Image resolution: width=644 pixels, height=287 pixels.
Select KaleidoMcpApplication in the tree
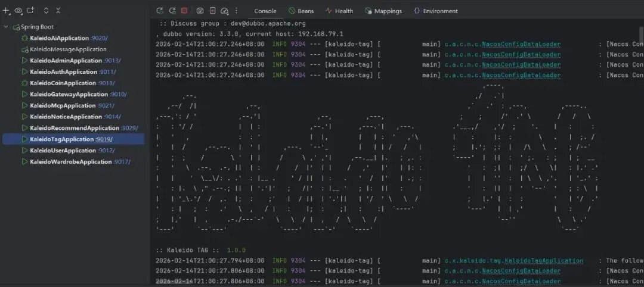pos(63,105)
